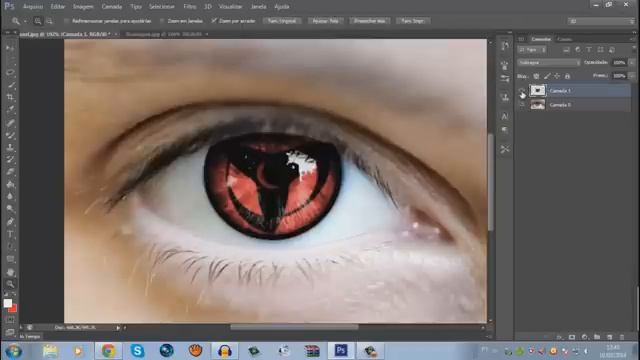Select the Hand tool

pyautogui.click(x=10, y=272)
